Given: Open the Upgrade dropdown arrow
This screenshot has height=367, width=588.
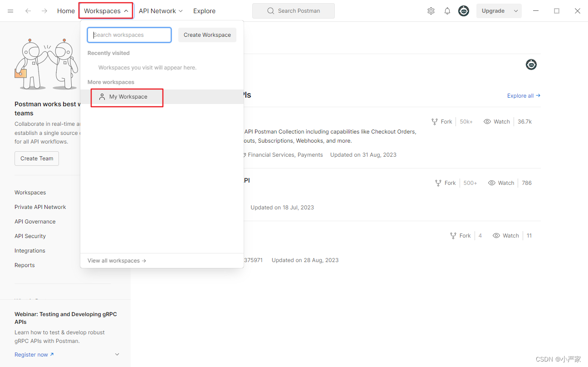Looking at the screenshot, I should pyautogui.click(x=516, y=11).
